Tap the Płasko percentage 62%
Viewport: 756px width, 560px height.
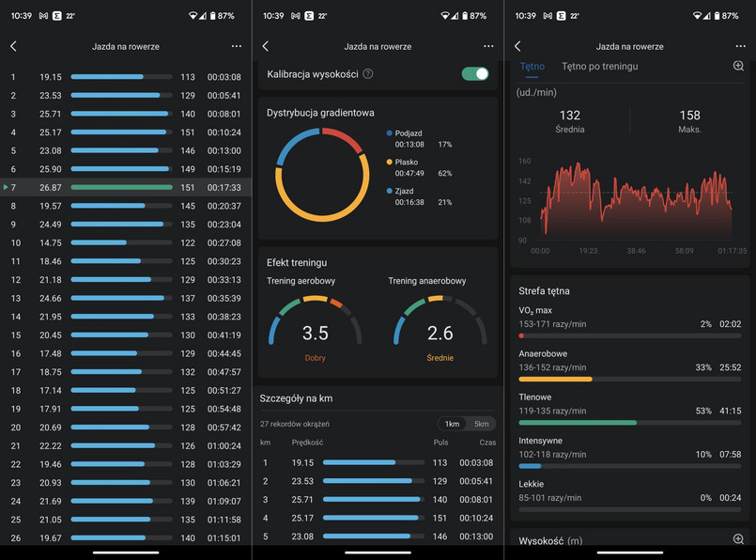click(445, 174)
